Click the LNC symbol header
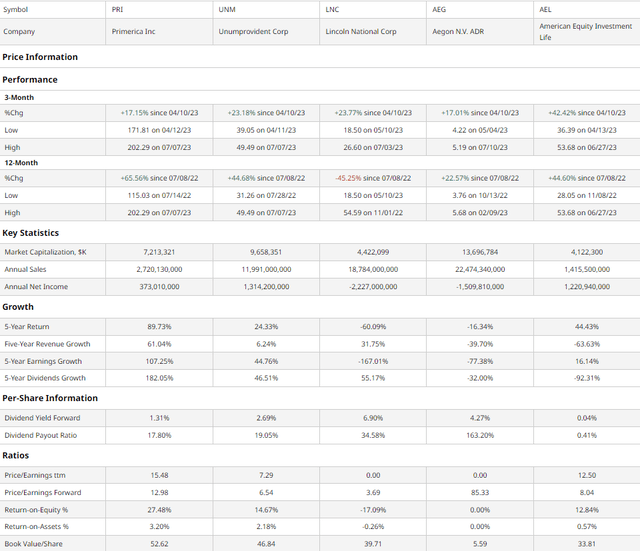 (332, 9)
